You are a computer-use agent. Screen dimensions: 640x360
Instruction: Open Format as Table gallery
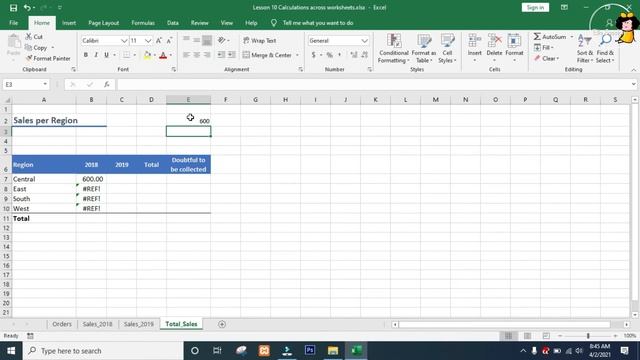(424, 49)
